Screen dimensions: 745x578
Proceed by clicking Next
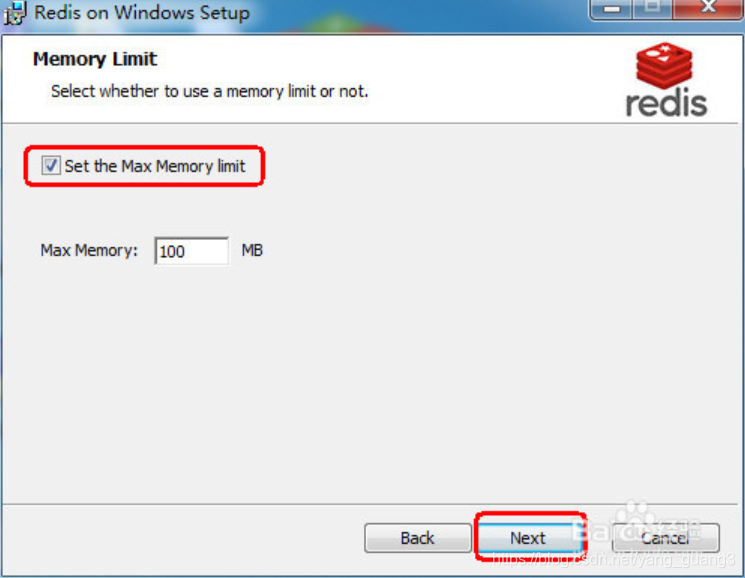point(528,538)
